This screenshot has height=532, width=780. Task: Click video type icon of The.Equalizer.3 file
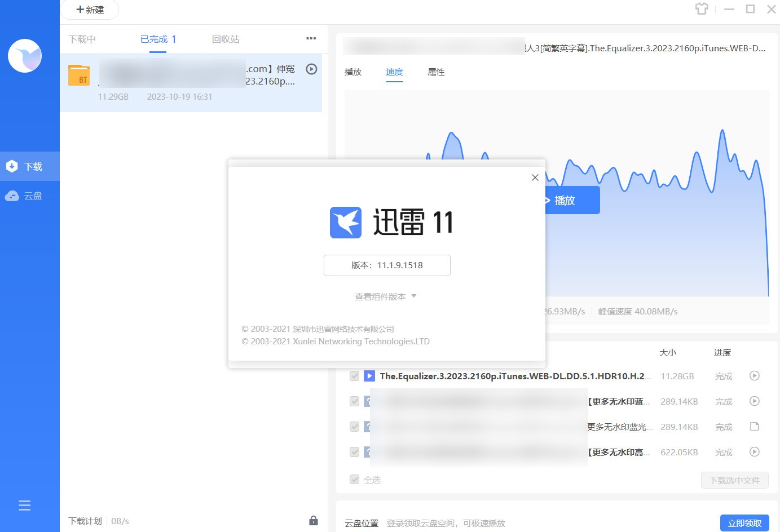click(x=369, y=376)
